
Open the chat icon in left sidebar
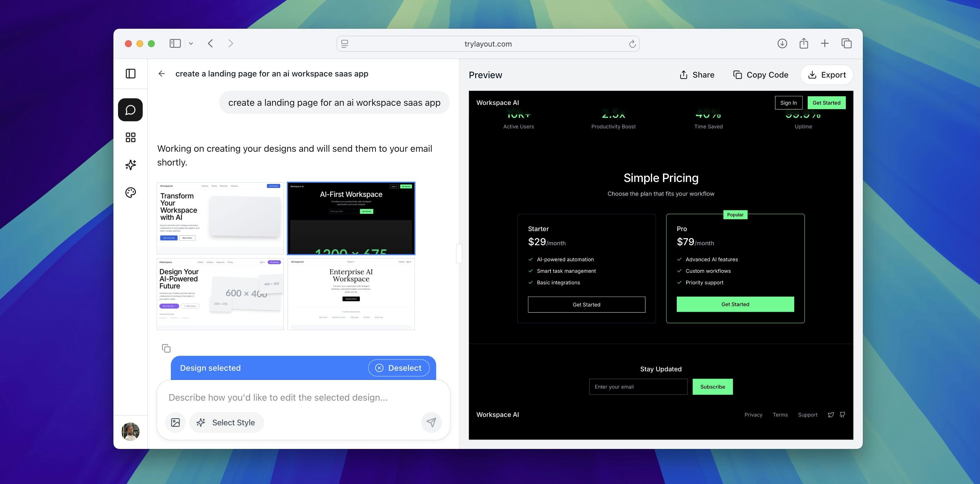(x=130, y=110)
